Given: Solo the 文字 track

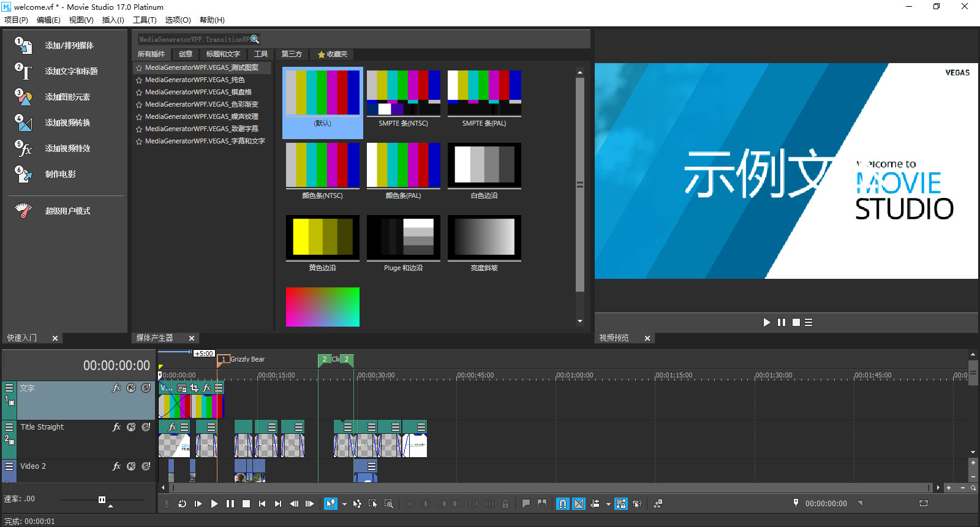Looking at the screenshot, I should pyautogui.click(x=146, y=388).
